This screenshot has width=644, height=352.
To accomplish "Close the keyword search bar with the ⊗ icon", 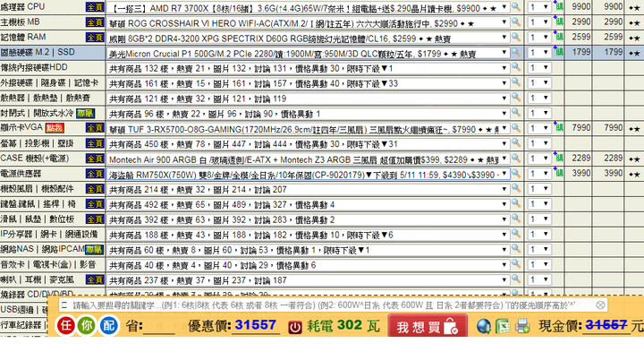I will click(600, 305).
